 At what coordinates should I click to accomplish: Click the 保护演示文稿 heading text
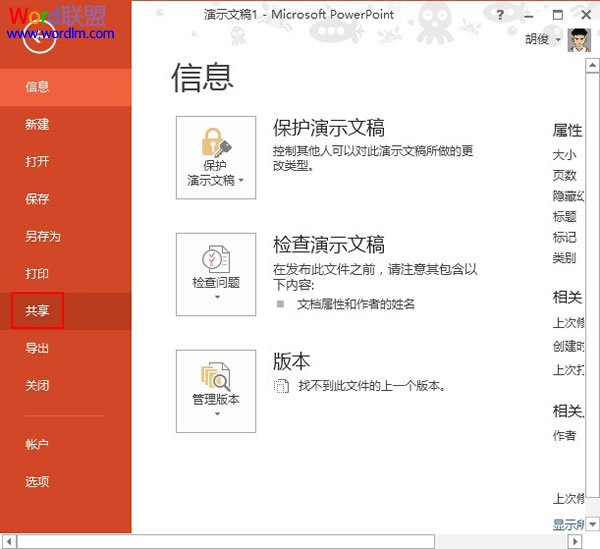click(329, 127)
